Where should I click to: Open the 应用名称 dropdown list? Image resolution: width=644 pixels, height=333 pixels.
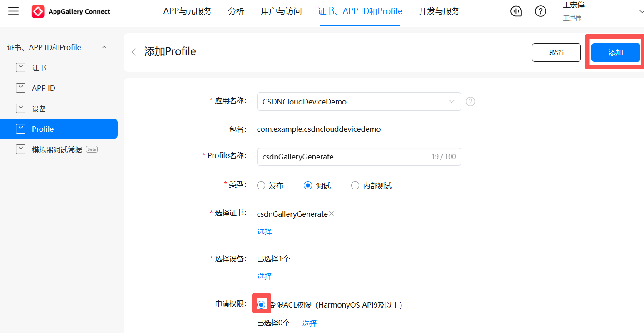point(359,102)
